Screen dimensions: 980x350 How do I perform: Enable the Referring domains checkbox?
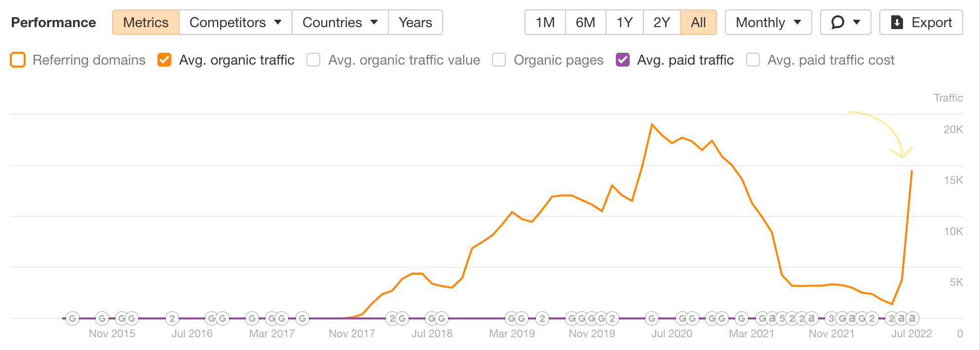18,60
